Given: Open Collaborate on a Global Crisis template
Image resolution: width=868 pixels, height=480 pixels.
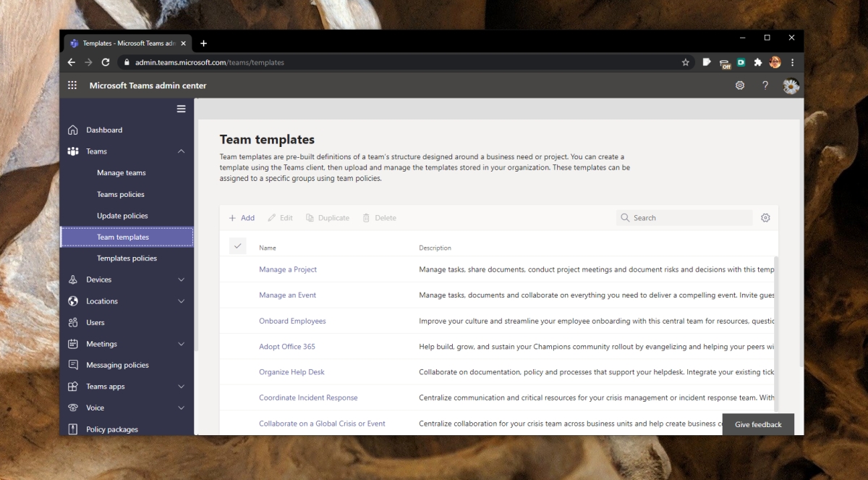Looking at the screenshot, I should [x=322, y=424].
